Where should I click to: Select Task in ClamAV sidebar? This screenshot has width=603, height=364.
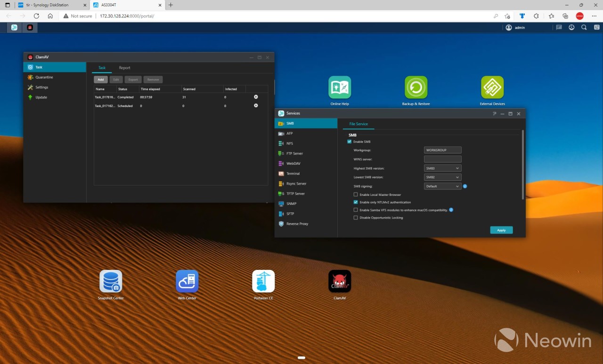pyautogui.click(x=55, y=67)
